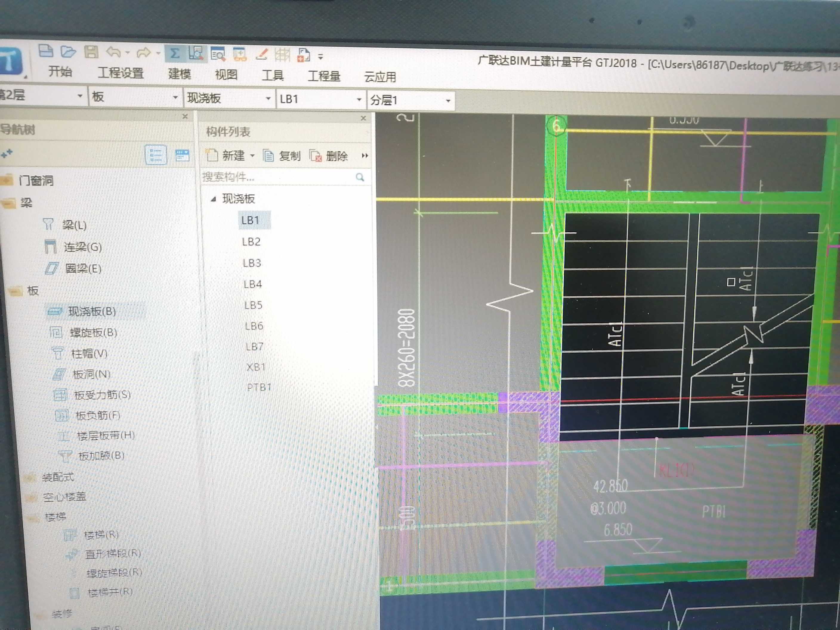
Task: Open the 工具 menu tab
Action: (273, 75)
